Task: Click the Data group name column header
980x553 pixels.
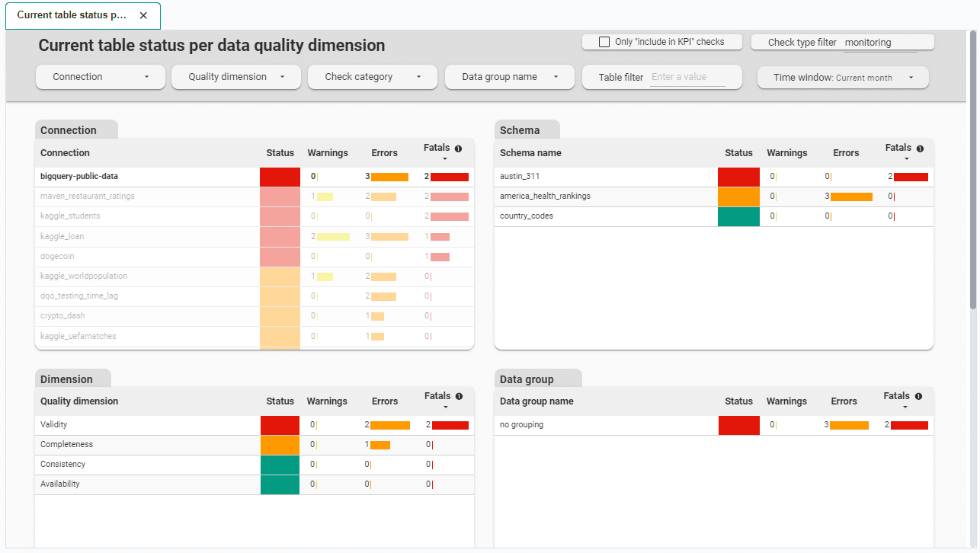Action: pos(536,401)
